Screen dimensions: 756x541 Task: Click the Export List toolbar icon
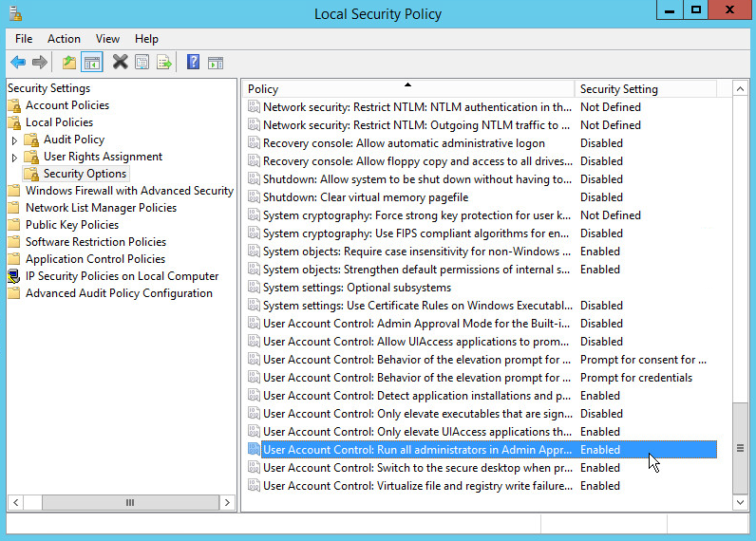164,63
